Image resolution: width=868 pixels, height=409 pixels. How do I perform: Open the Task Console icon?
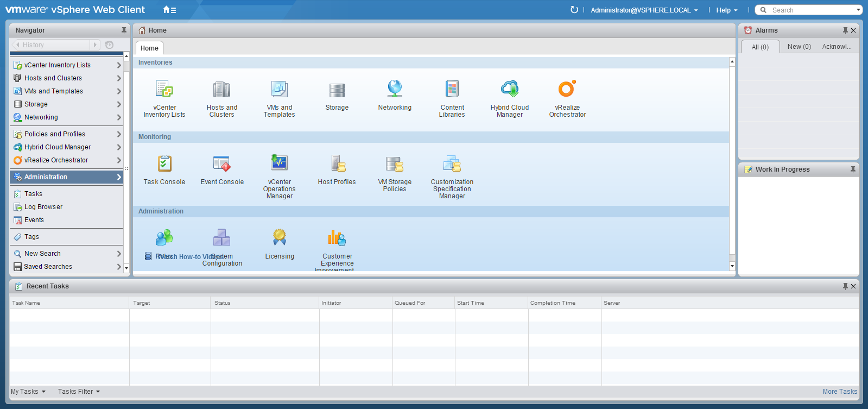click(x=164, y=163)
